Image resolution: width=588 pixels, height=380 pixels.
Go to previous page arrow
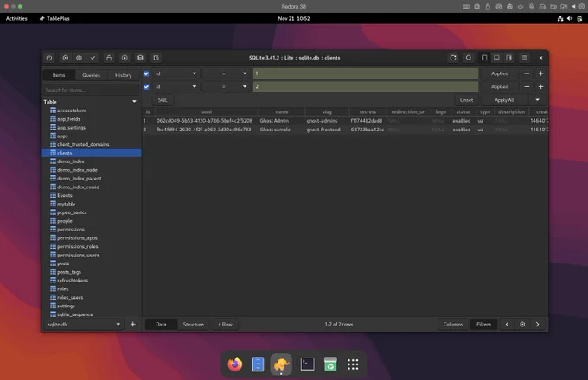click(508, 325)
